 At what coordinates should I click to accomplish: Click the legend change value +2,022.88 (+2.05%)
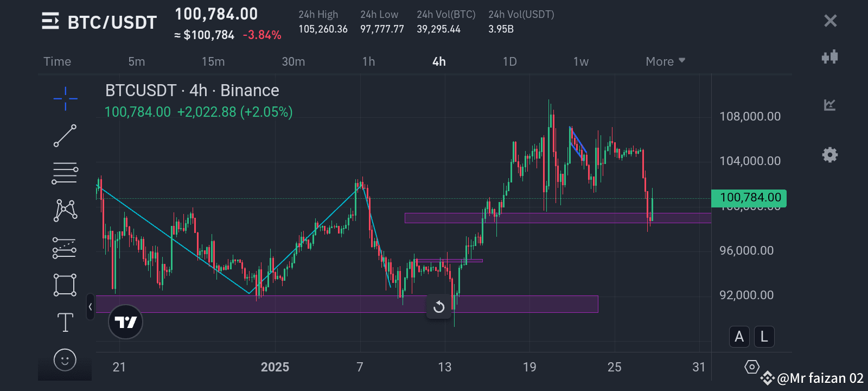pos(235,112)
